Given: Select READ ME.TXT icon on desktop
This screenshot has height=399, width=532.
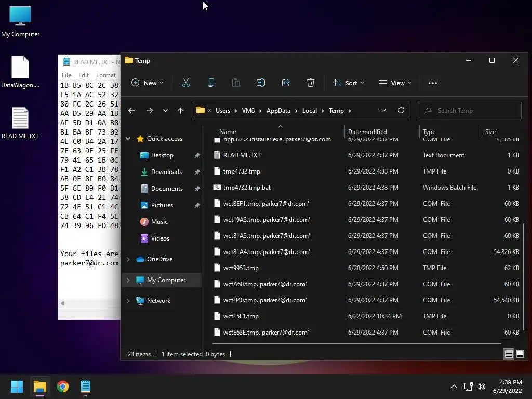Looking at the screenshot, I should (x=20, y=123).
